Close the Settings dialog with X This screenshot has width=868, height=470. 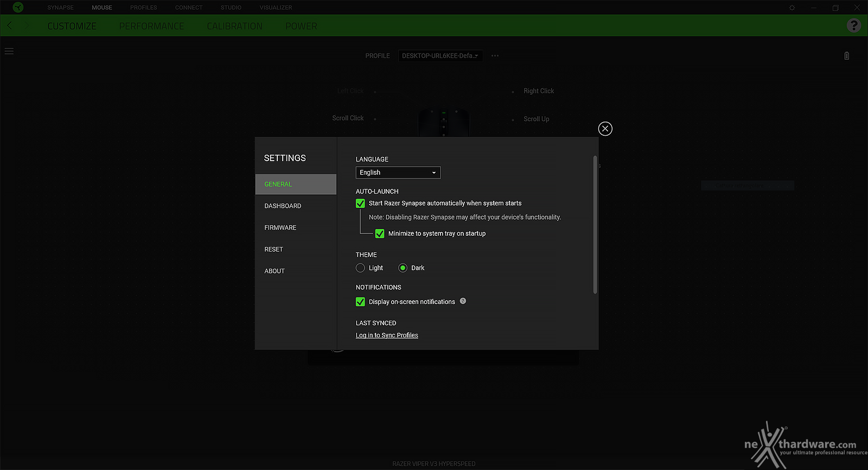click(x=605, y=129)
